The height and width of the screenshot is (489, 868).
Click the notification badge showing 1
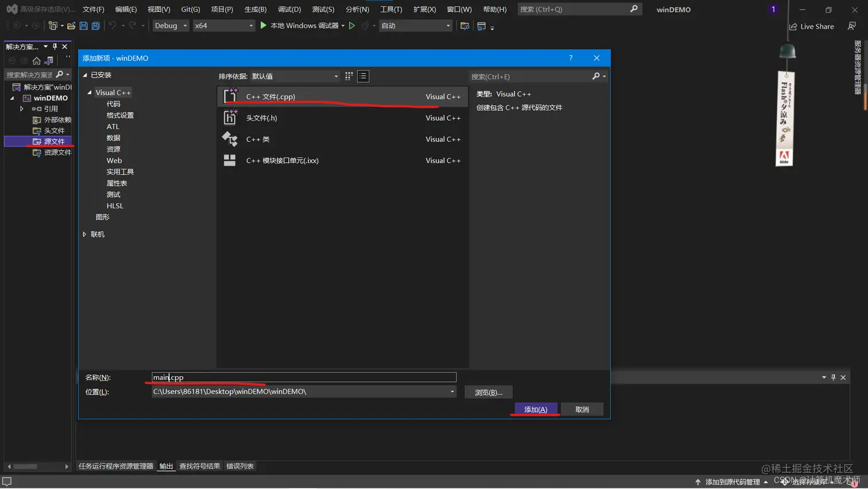pyautogui.click(x=773, y=9)
